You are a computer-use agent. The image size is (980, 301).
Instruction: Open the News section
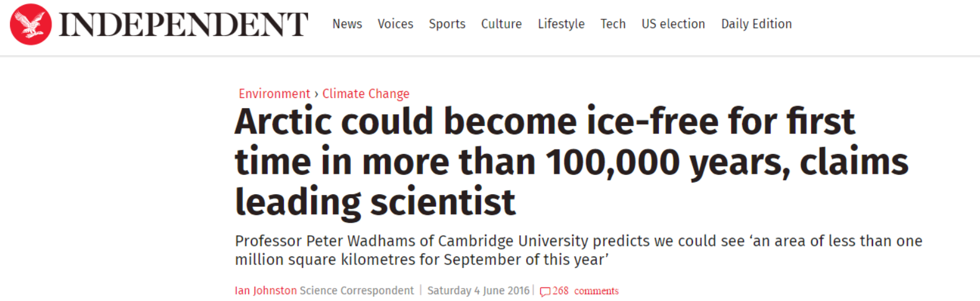347,24
